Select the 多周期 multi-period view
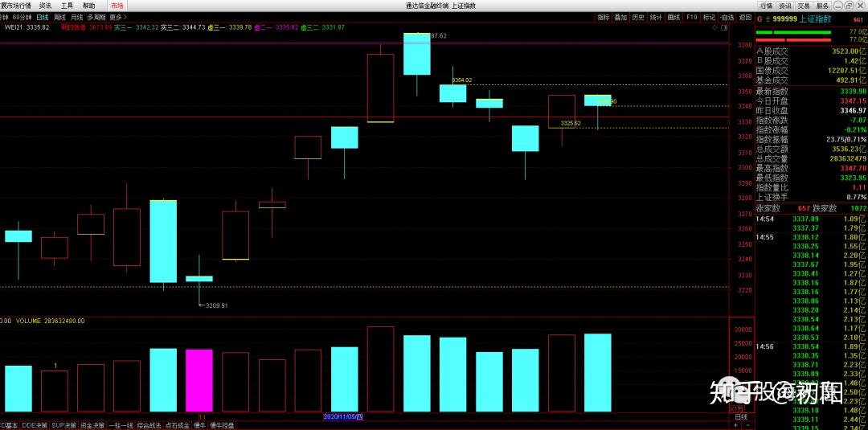 [x=96, y=17]
